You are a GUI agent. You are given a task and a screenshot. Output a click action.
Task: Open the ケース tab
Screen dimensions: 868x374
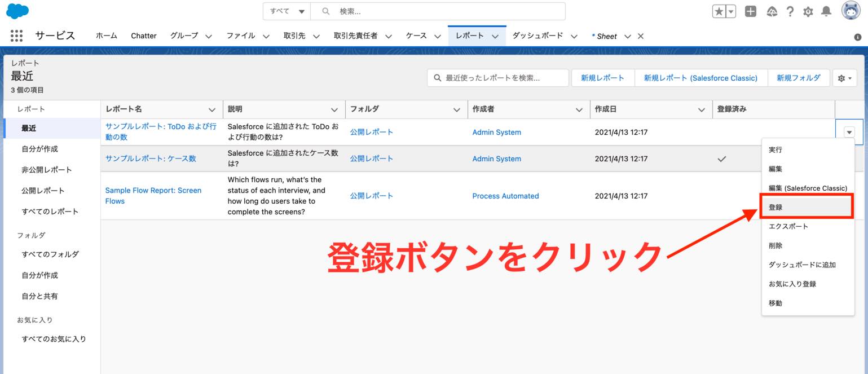pyautogui.click(x=416, y=36)
